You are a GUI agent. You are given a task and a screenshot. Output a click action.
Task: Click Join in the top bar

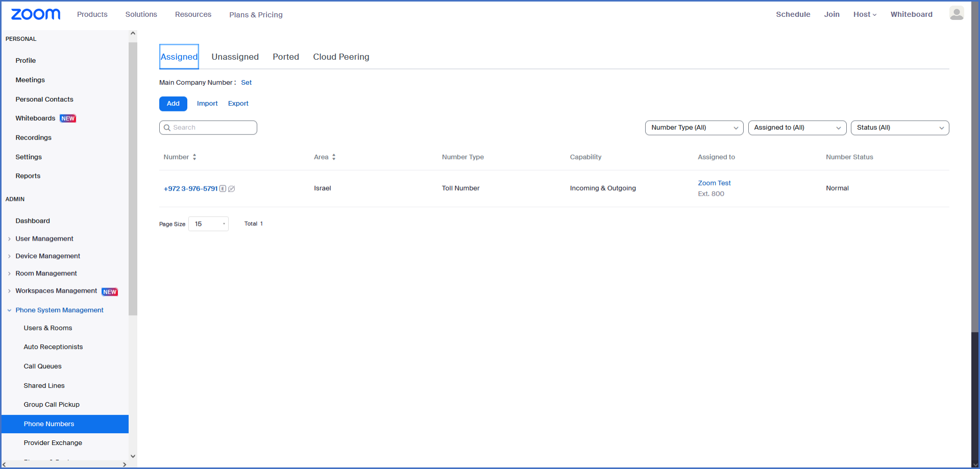(x=831, y=14)
